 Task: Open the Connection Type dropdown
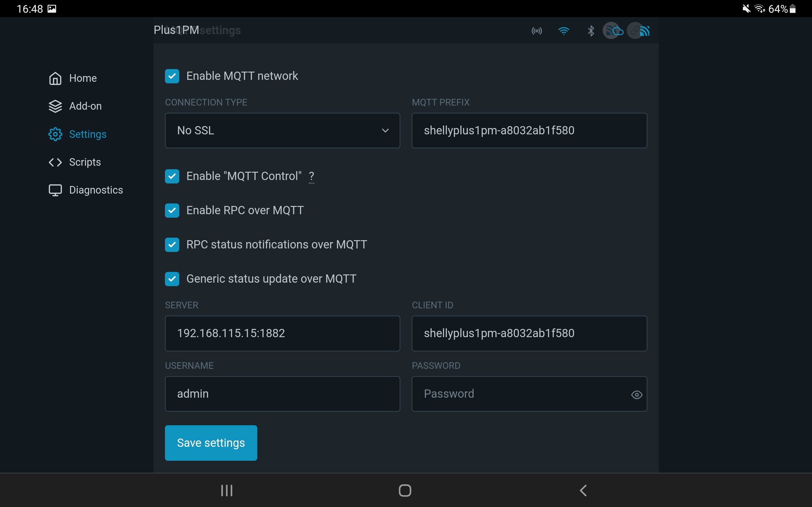pos(282,131)
